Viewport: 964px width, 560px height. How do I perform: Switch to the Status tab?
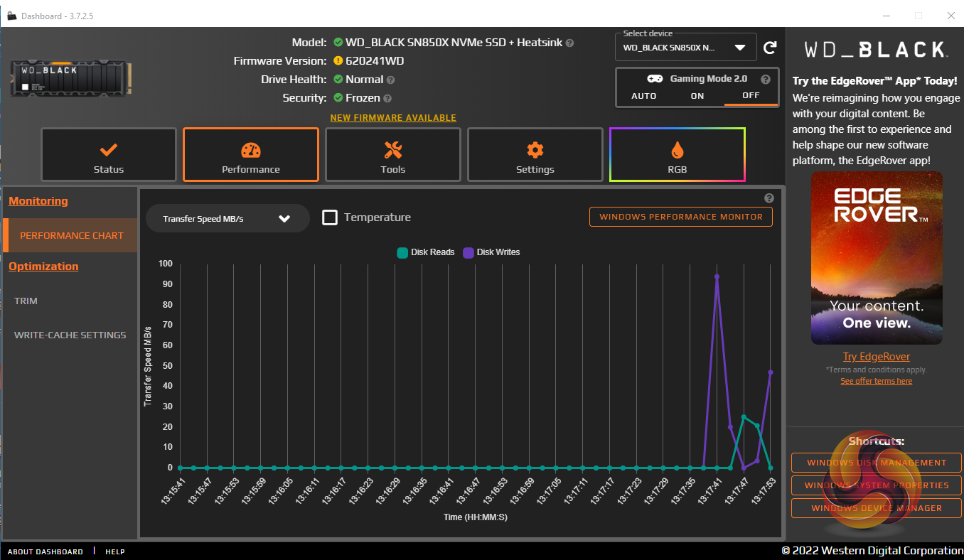(x=108, y=155)
